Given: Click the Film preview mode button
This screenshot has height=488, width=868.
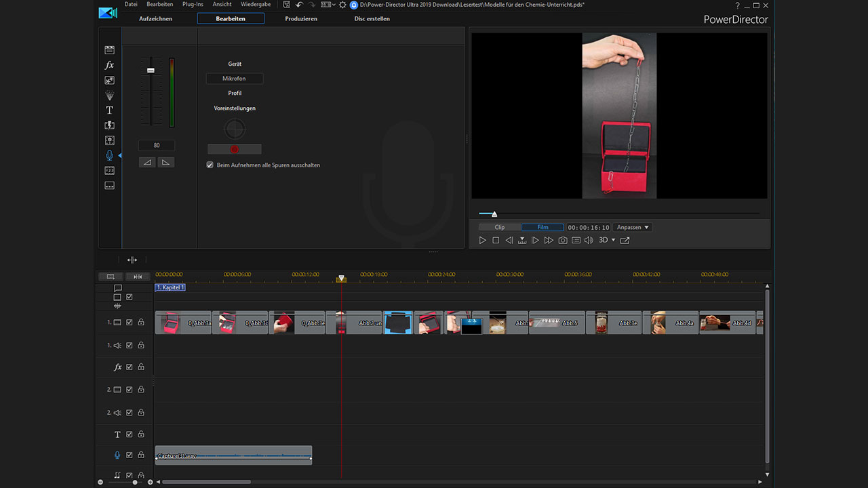Looking at the screenshot, I should click(542, 228).
